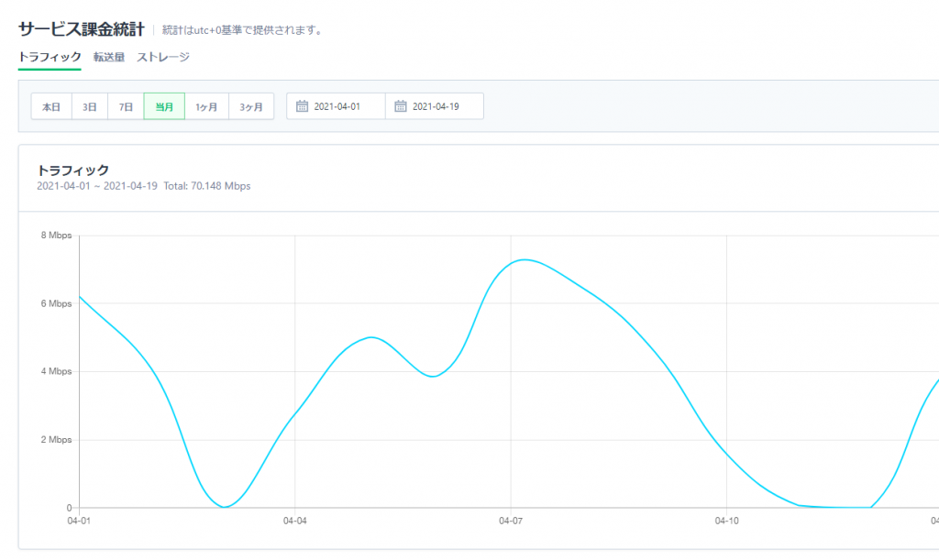
Task: Show statistics for 3ヶ月
Action: [x=250, y=106]
